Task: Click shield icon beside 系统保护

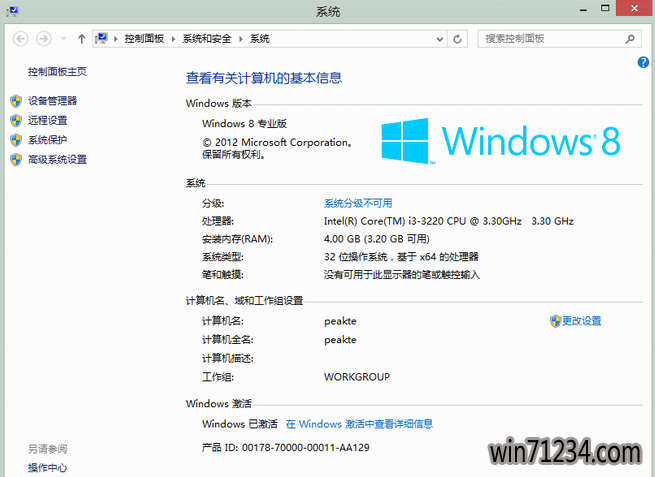Action: (16, 140)
